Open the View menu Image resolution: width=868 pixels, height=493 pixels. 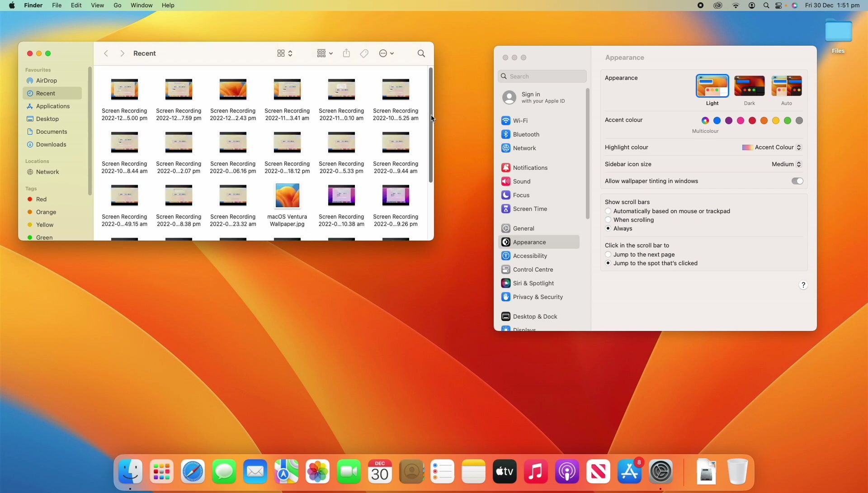[97, 5]
